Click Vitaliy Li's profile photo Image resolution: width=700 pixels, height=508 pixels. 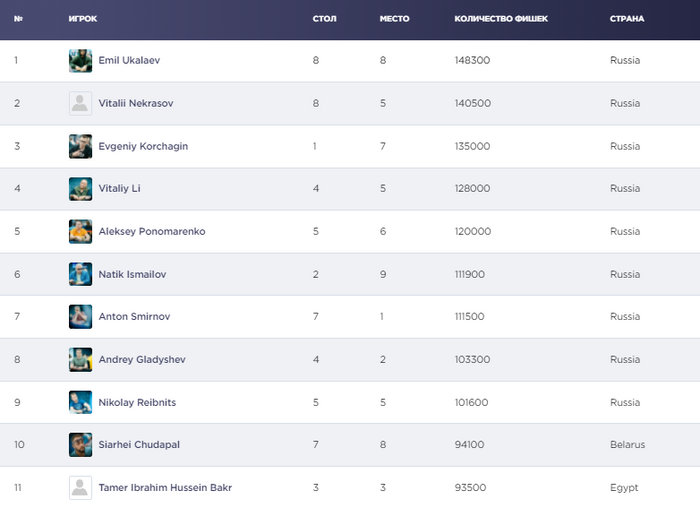coord(80,189)
